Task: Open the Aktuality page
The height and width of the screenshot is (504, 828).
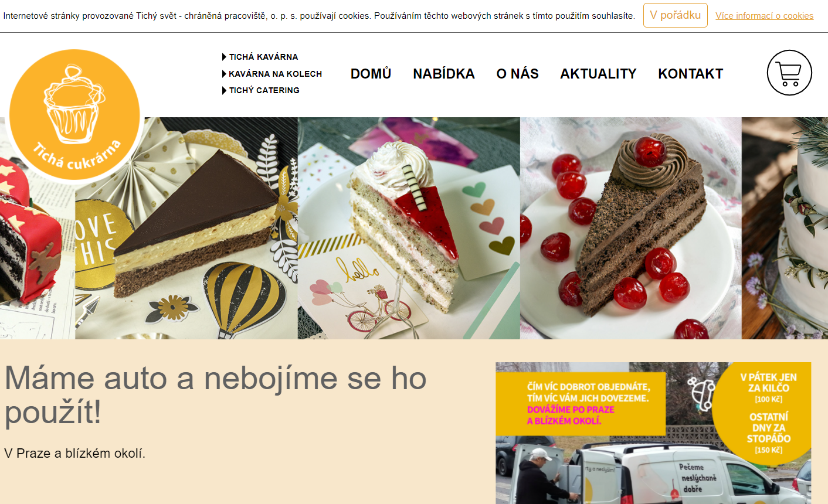Action: [598, 73]
